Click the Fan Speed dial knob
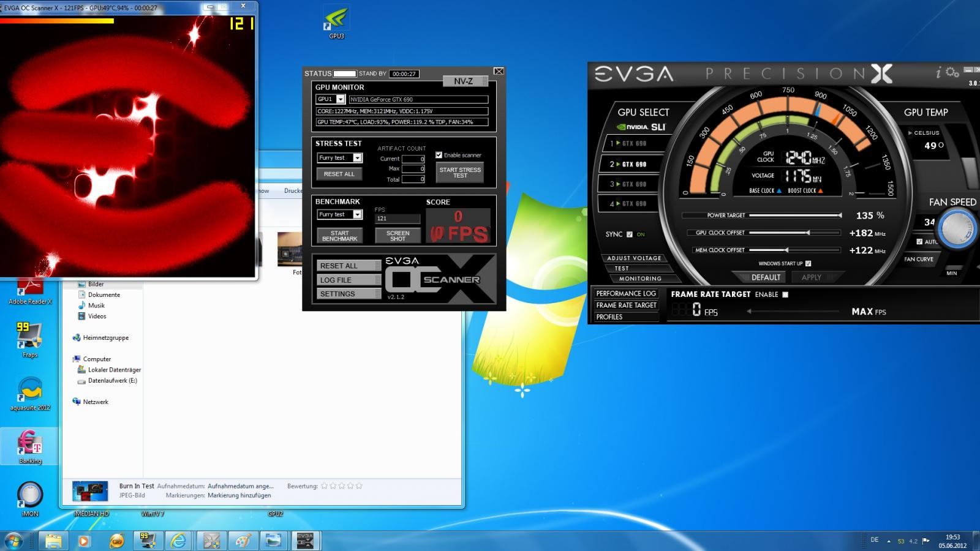Viewport: 980px width, 551px height. point(957,228)
